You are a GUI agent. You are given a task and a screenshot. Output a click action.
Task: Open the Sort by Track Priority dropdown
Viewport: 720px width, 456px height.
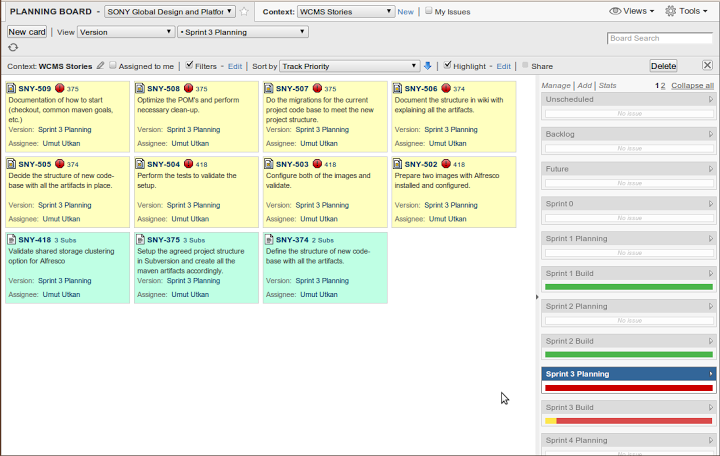(x=349, y=66)
